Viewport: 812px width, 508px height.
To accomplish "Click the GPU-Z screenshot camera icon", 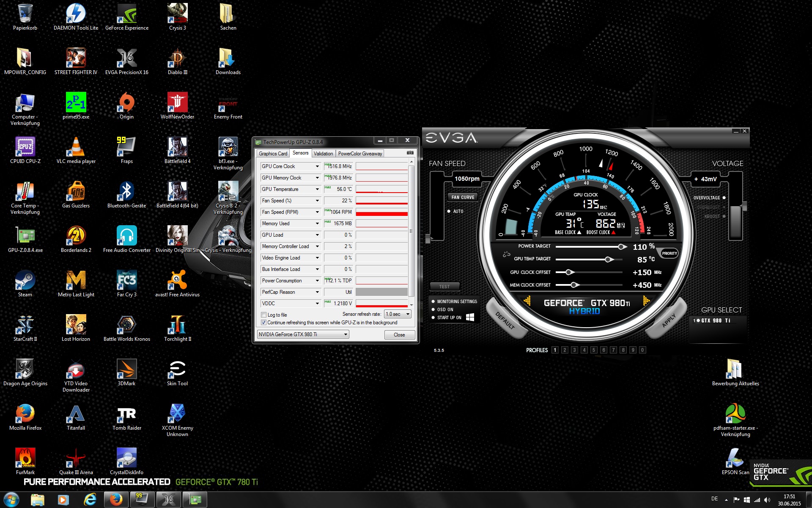I will (410, 153).
